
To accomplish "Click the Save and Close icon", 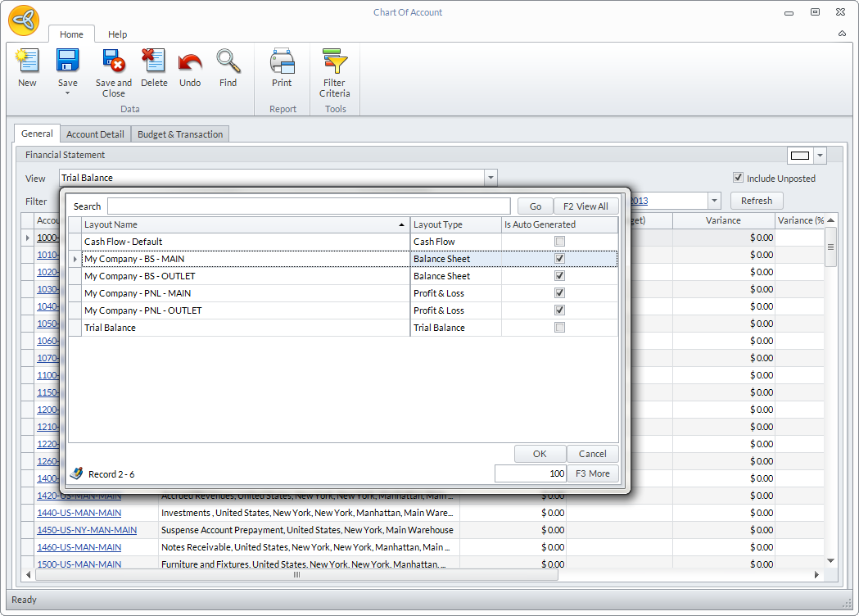I will (x=113, y=61).
